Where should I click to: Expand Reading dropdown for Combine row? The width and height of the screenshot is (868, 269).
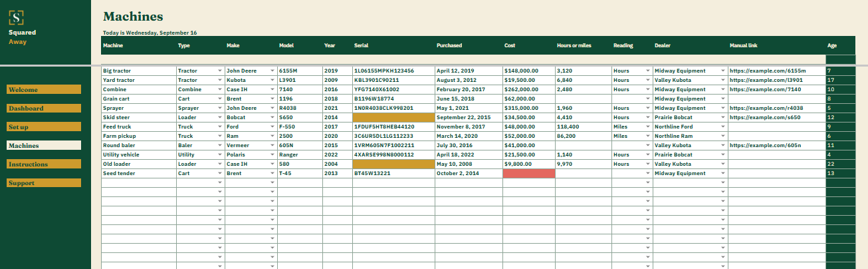pos(648,89)
